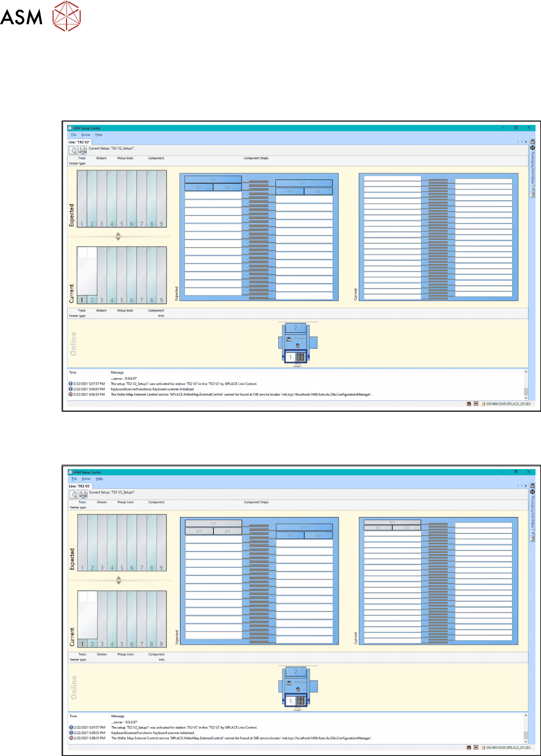Select Current track 8 in lower window
The height and width of the screenshot is (756, 541).
tap(152, 619)
